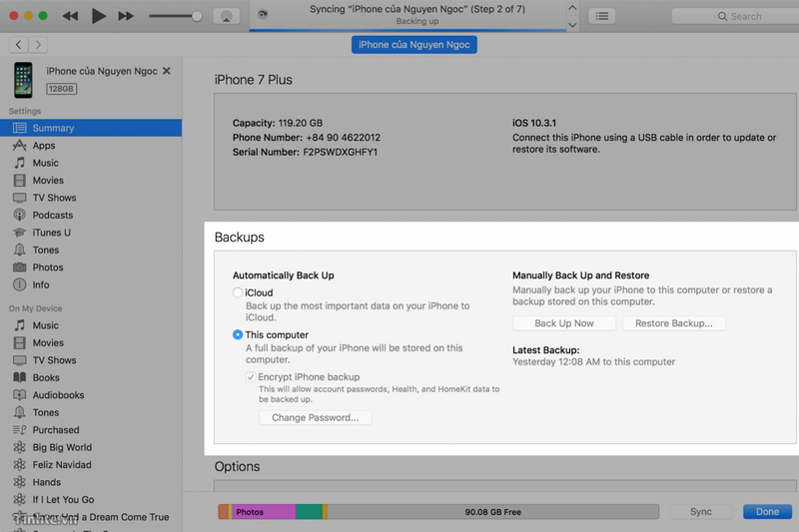Viewport: 799px width, 532px height.
Task: Open the Feliz Navidad playlist
Action: pyautogui.click(x=91, y=465)
